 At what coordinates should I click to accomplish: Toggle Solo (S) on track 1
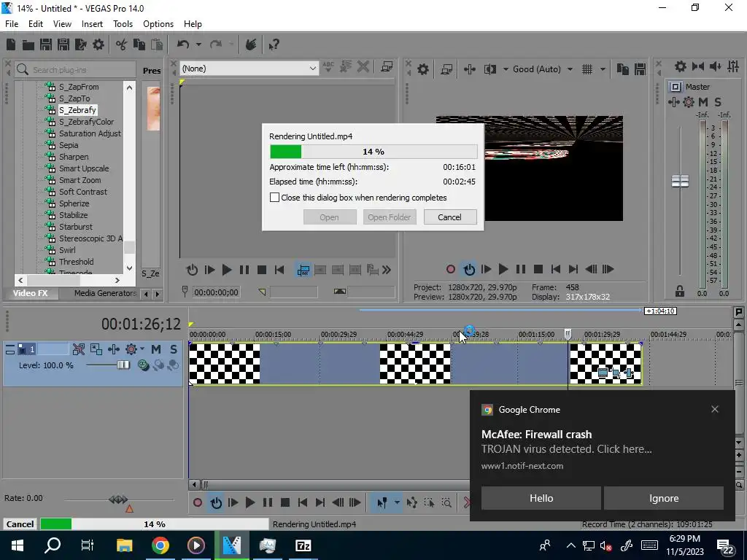[174, 349]
